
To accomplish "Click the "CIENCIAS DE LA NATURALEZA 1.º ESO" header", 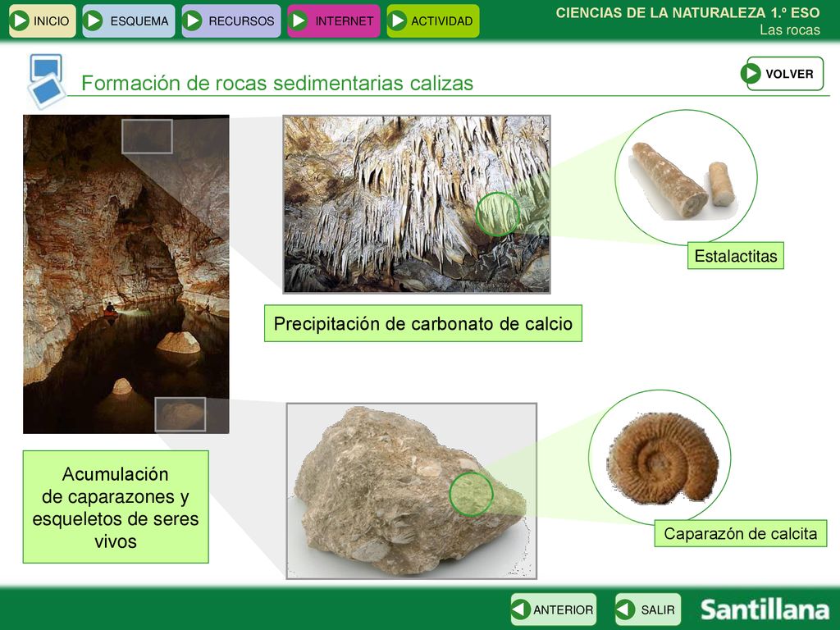I will 688,13.
